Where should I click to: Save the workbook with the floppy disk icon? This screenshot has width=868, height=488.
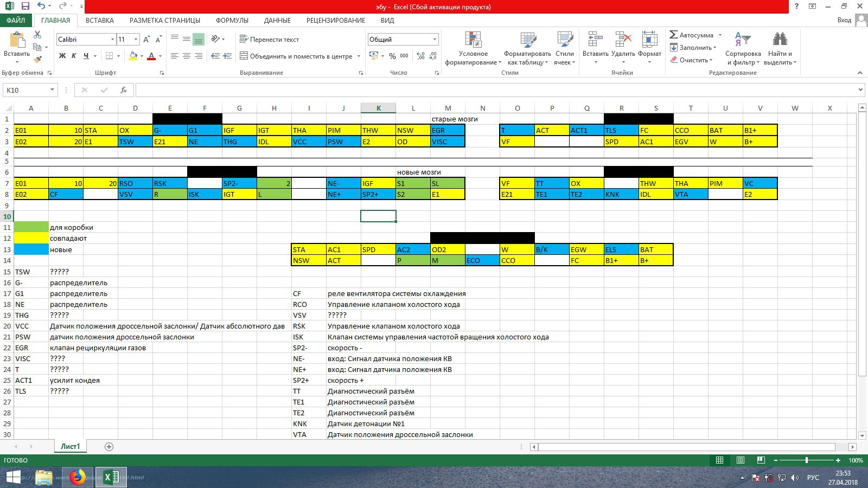click(25, 7)
